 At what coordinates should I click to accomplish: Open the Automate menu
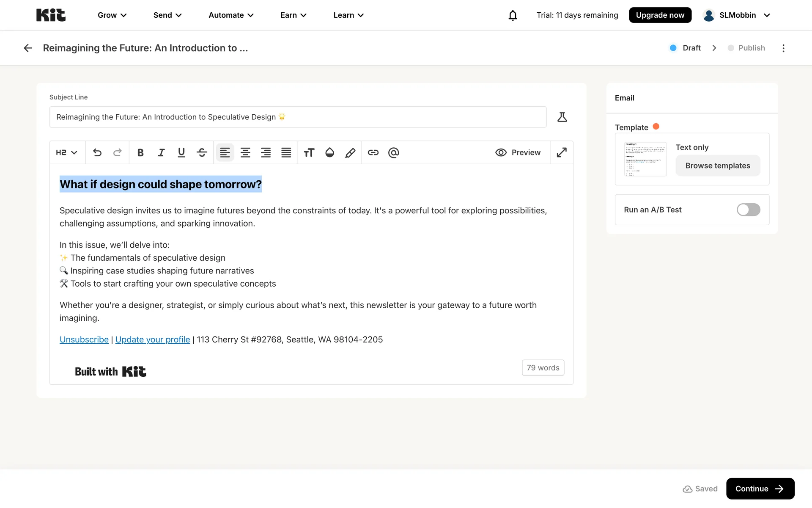click(231, 15)
